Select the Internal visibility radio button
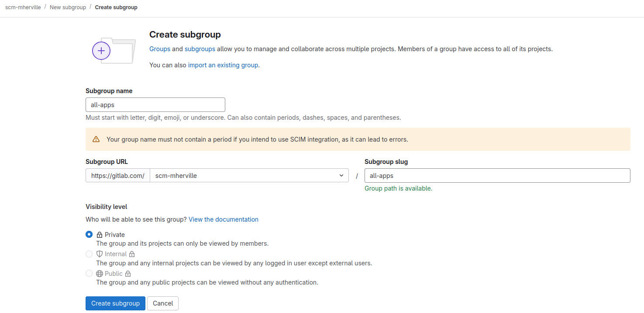 click(89, 254)
